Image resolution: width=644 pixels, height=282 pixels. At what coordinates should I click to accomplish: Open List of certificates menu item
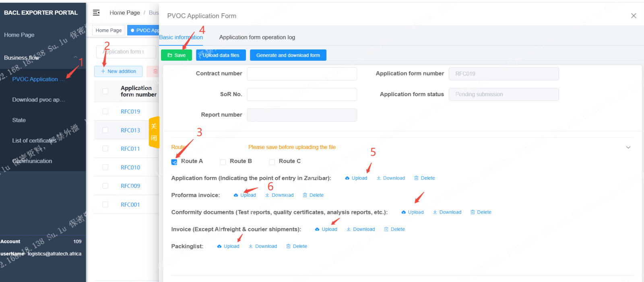click(x=34, y=140)
